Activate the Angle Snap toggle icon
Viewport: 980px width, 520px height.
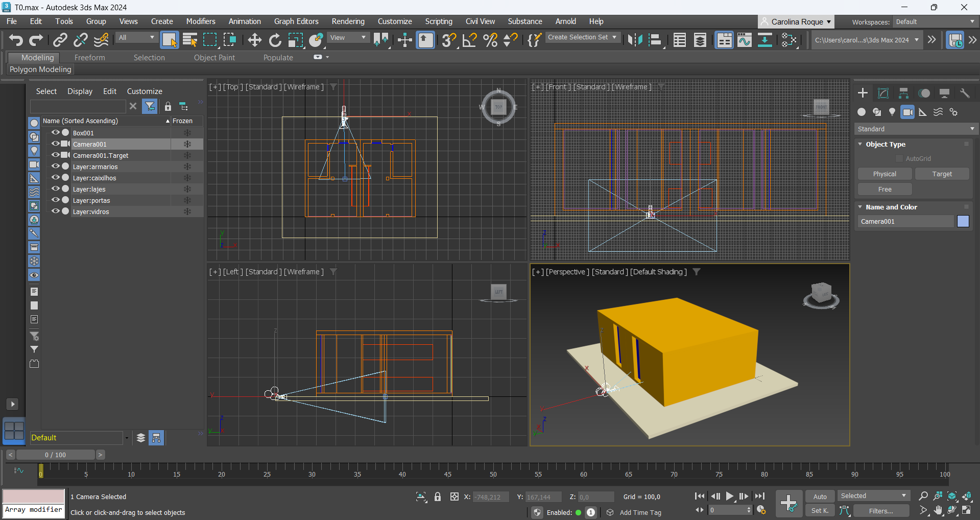point(469,40)
